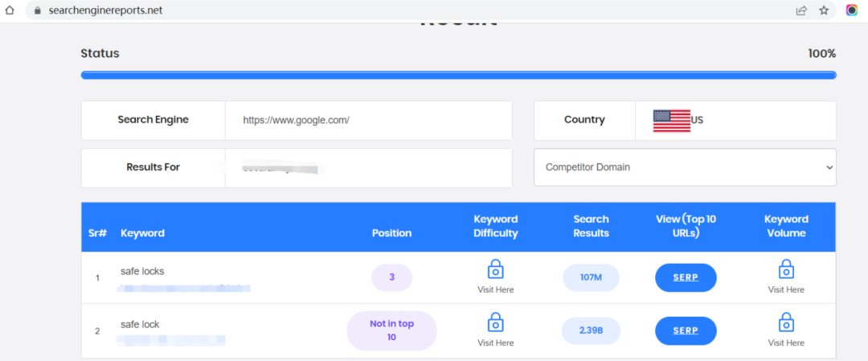Click the Not in top 10 badge
This screenshot has width=868, height=361.
coord(391,330)
